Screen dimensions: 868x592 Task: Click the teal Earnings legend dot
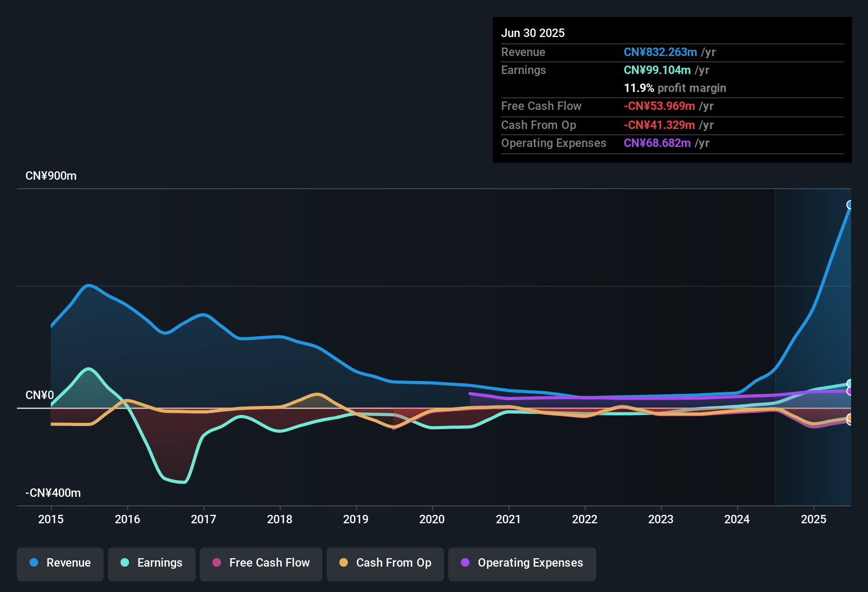click(125, 563)
